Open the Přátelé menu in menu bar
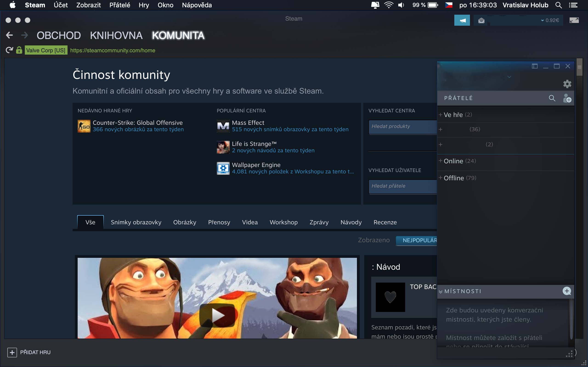Image resolution: width=588 pixels, height=367 pixels. (x=119, y=5)
